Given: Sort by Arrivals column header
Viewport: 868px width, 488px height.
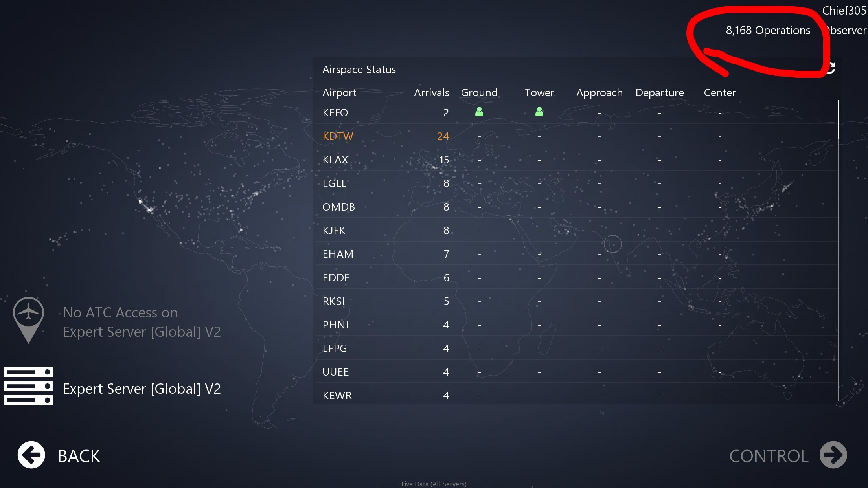Looking at the screenshot, I should tap(431, 93).
